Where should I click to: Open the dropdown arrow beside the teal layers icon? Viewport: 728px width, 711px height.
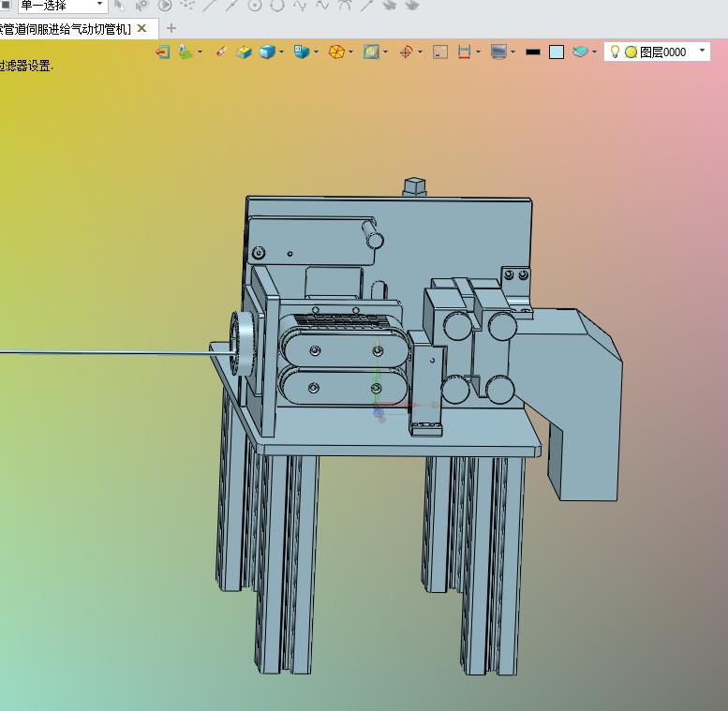pos(595,52)
